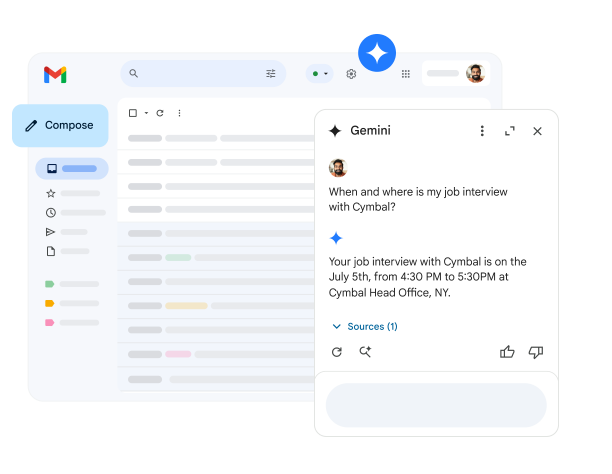Click the Gemini prompt input field
612x474 pixels.
(436, 405)
